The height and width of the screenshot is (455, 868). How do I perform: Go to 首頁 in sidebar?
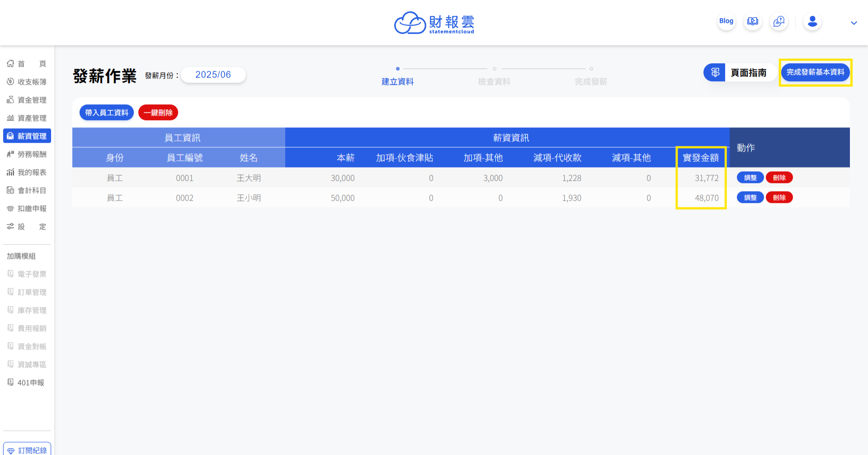pyautogui.click(x=27, y=64)
